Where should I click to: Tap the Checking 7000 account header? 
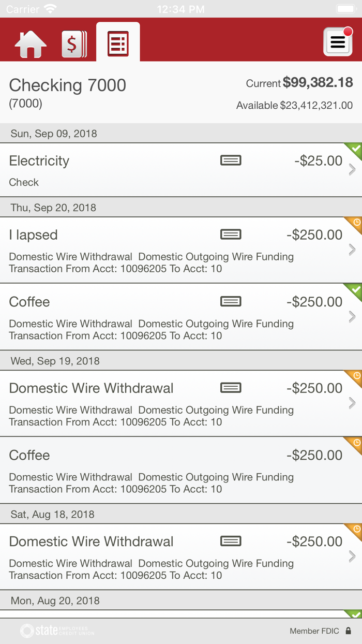181,93
